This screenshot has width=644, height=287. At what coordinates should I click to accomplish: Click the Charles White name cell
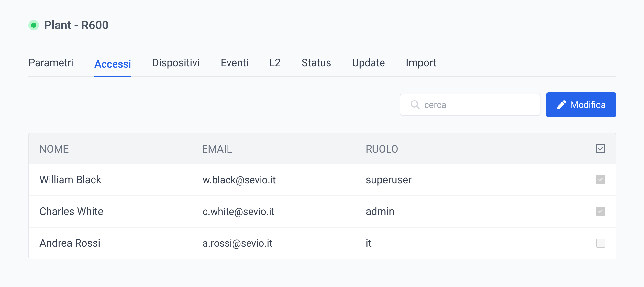(x=71, y=211)
